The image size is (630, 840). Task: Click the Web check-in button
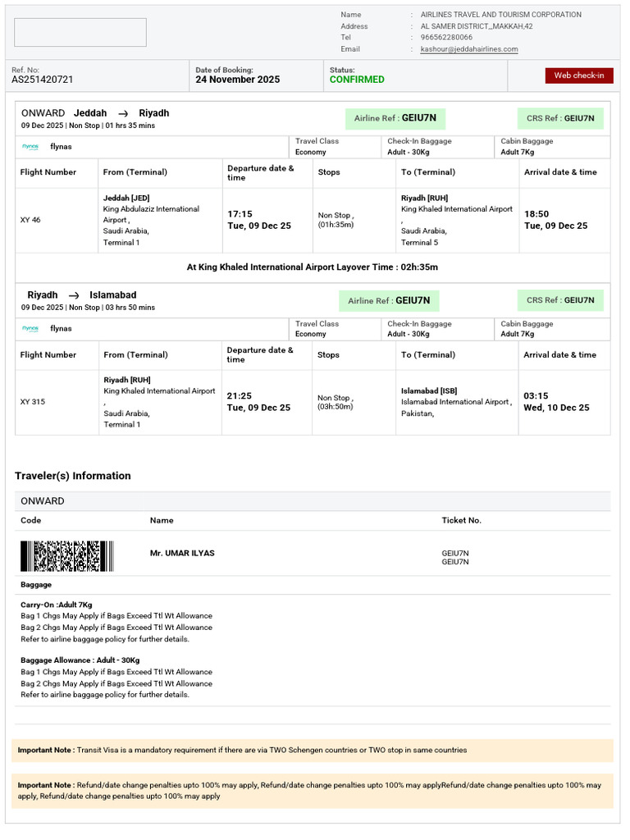(x=578, y=75)
